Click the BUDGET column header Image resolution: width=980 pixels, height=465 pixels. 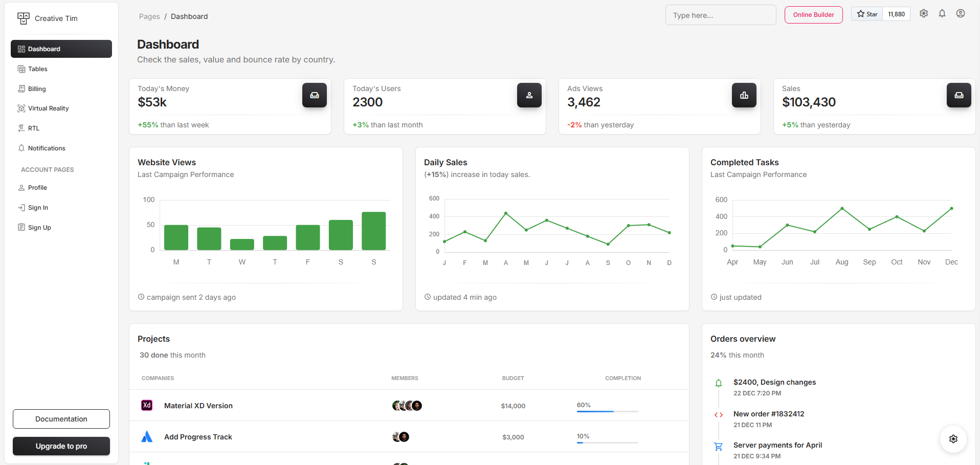click(x=513, y=379)
